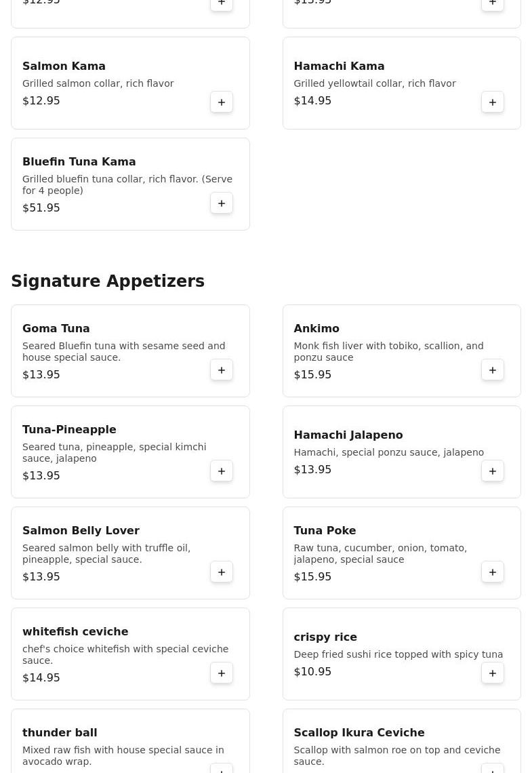The width and height of the screenshot is (532, 773).
Task: Add Tuna Poke with plus icon
Action: point(493,572)
